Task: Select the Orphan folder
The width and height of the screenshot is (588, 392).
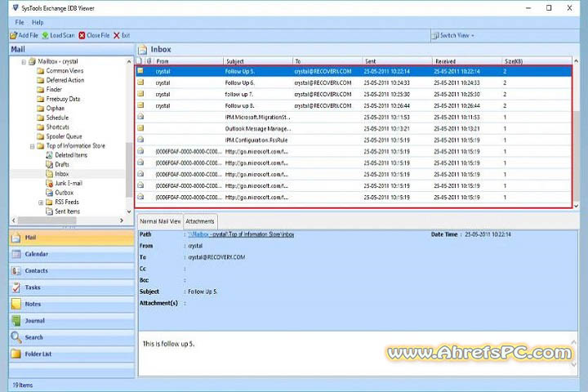Action: tap(56, 108)
